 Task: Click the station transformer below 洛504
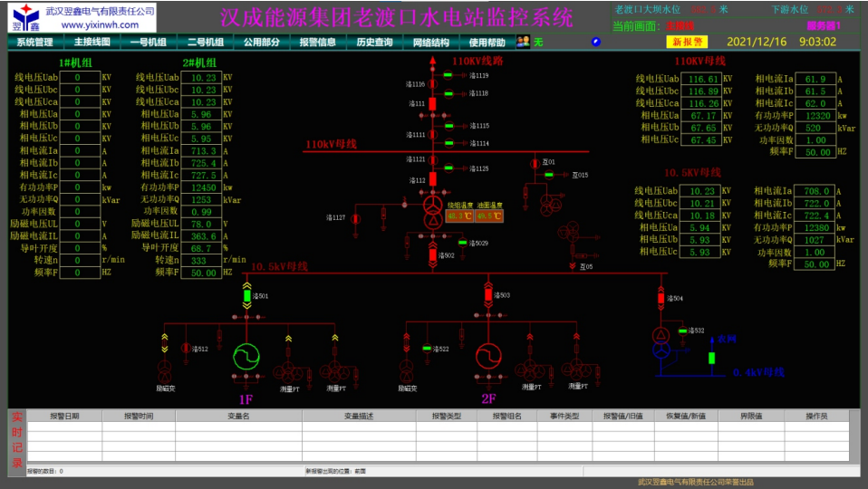pyautogui.click(x=661, y=343)
